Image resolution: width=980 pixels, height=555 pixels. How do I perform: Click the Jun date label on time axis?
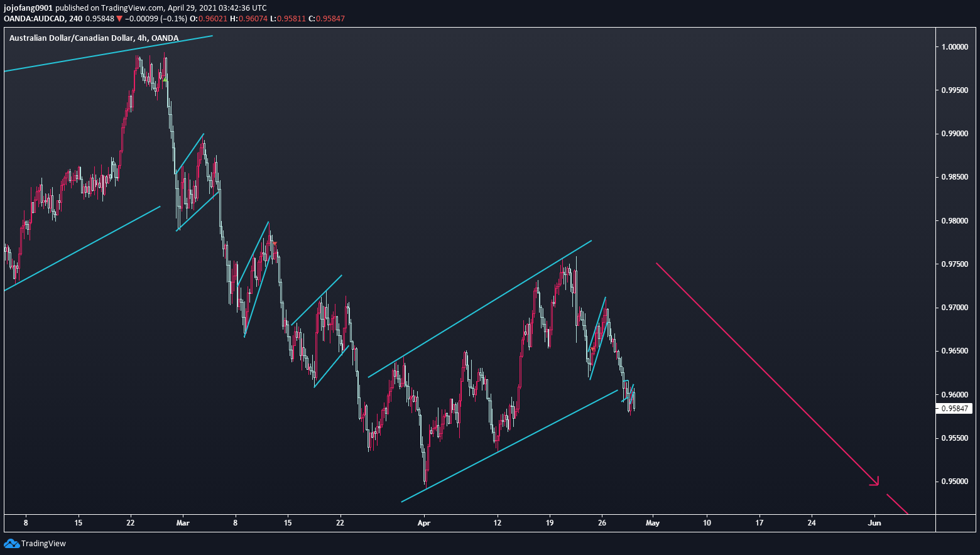point(874,522)
